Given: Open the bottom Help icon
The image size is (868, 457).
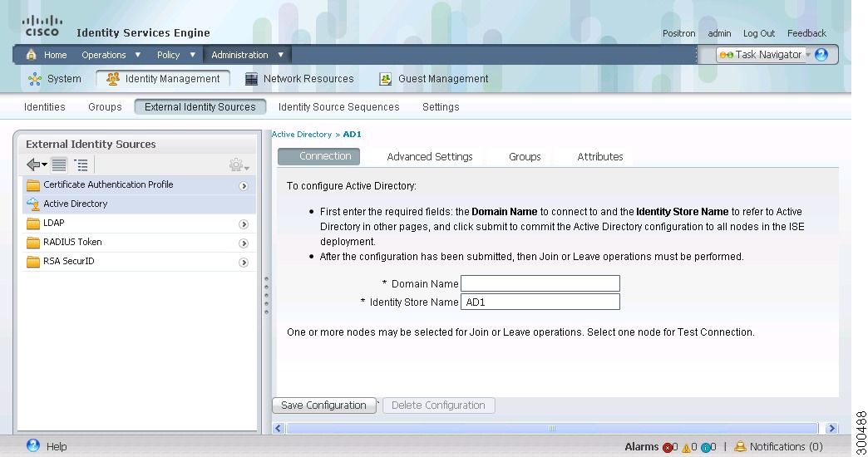Looking at the screenshot, I should pos(33,445).
